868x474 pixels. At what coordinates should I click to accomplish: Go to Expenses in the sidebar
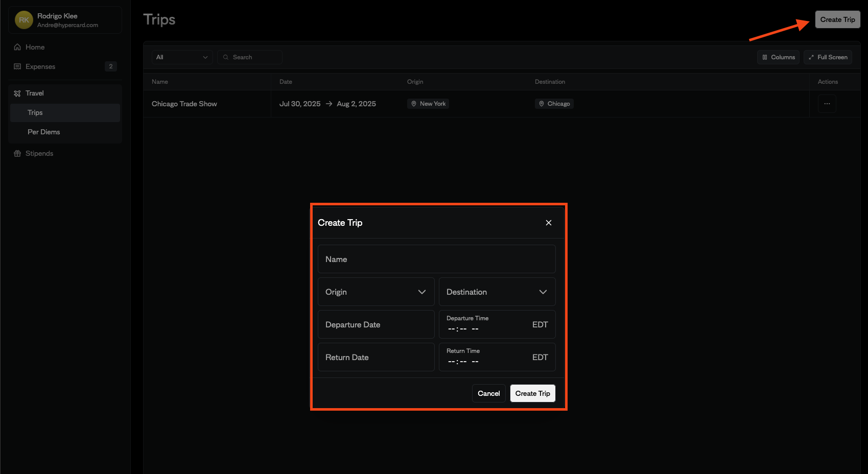click(x=40, y=66)
